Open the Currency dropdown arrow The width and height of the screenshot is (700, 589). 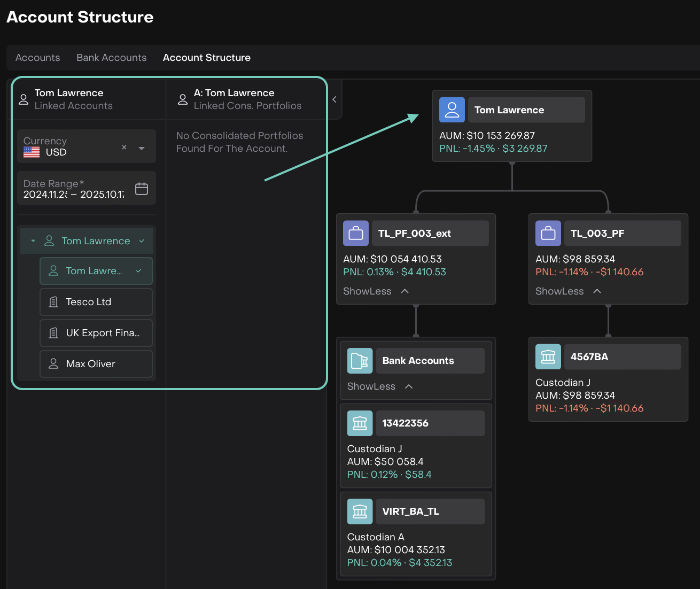pos(142,148)
